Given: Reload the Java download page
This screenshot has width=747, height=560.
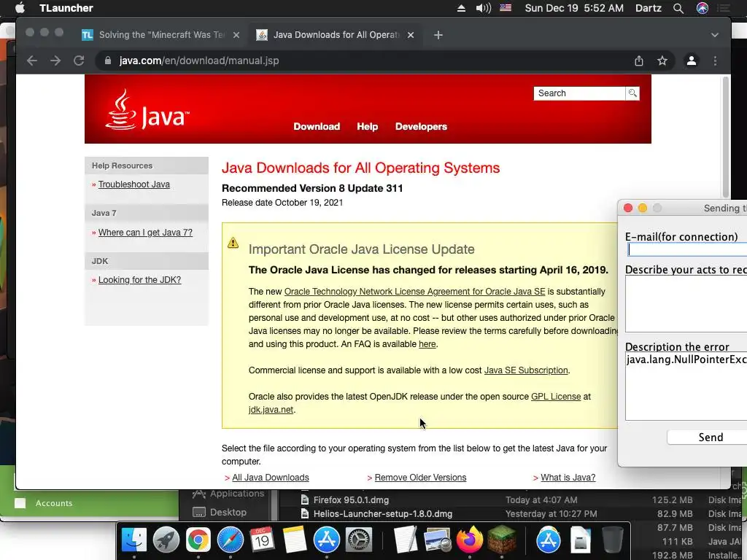Looking at the screenshot, I should (79, 61).
